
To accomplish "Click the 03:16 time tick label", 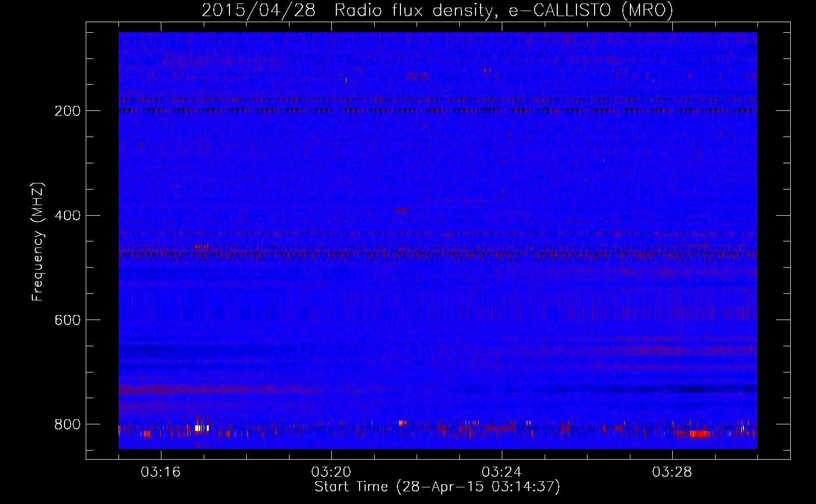I will click(160, 472).
